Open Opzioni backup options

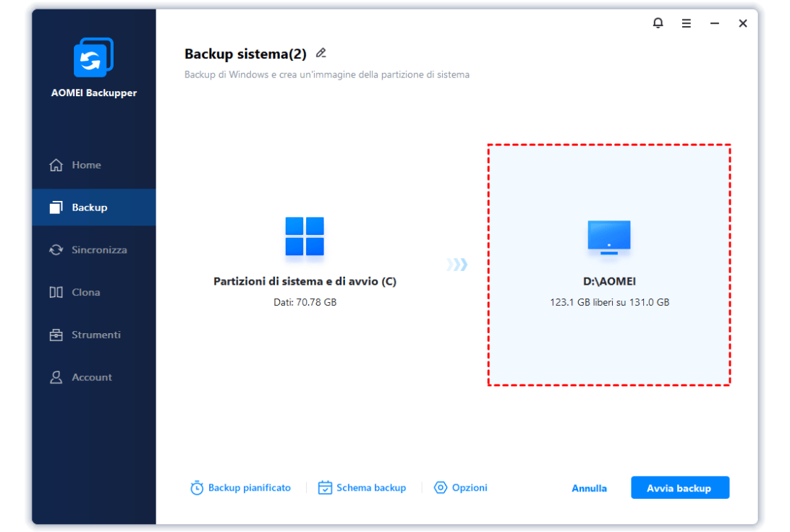tap(461, 488)
